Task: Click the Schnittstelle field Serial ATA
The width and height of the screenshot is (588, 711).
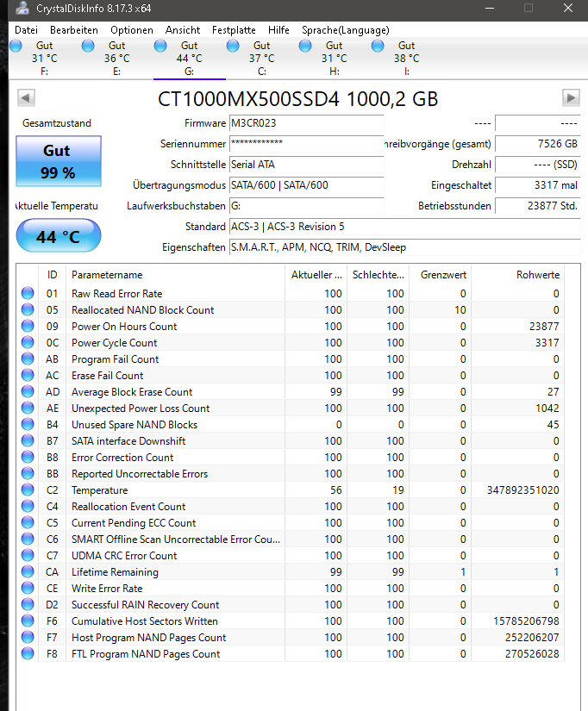Action: tap(306, 165)
